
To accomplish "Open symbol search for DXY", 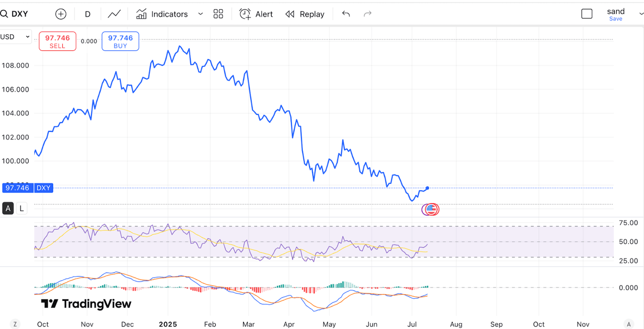I will click(14, 14).
